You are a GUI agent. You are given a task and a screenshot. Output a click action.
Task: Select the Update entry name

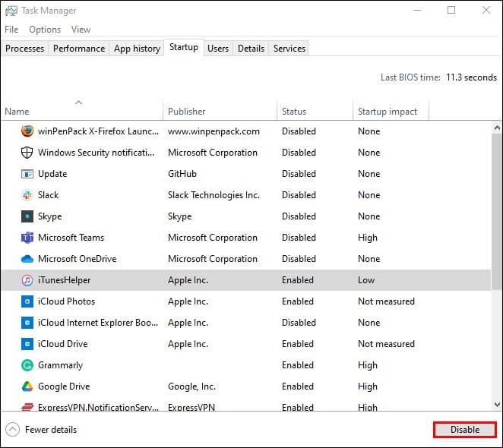[x=52, y=174]
